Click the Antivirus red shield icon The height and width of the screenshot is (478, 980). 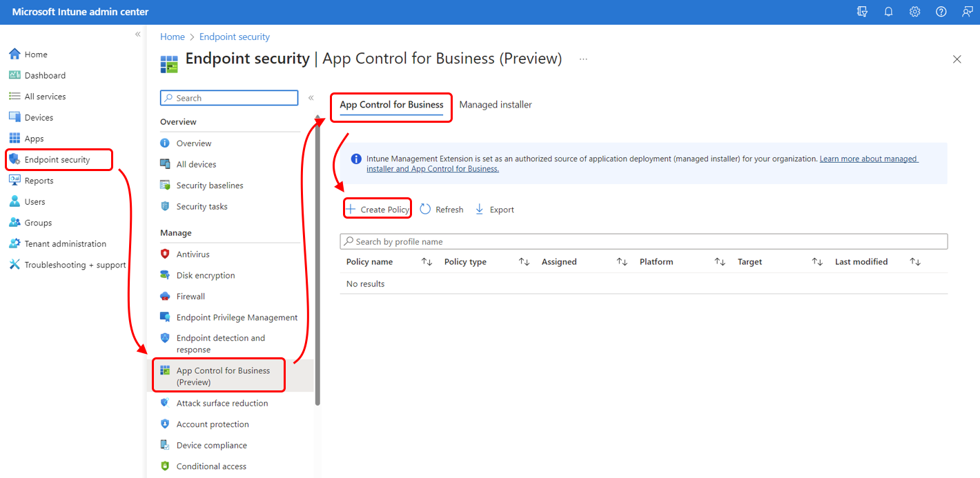click(x=165, y=254)
